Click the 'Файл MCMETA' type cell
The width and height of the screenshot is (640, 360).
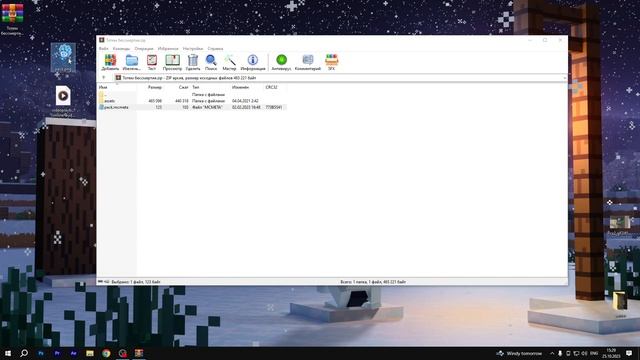(207, 107)
